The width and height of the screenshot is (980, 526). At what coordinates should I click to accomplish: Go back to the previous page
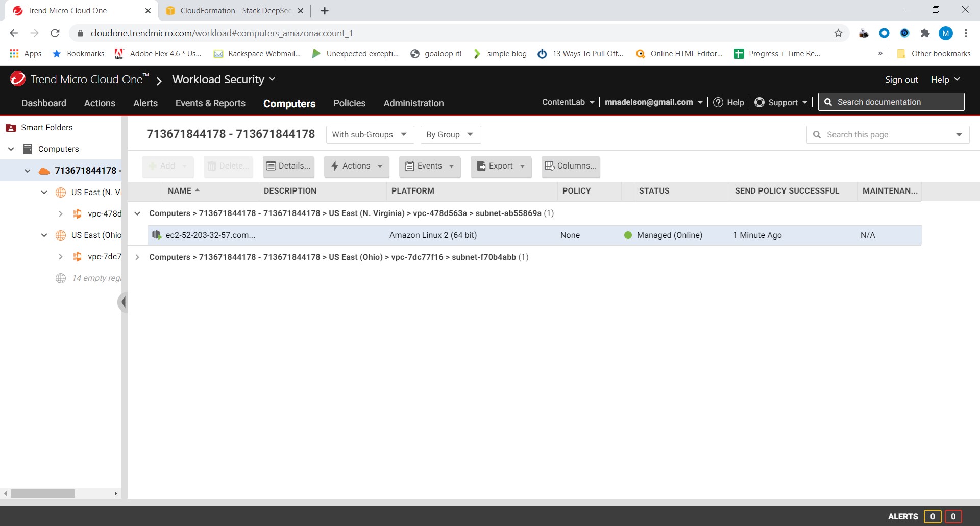14,33
